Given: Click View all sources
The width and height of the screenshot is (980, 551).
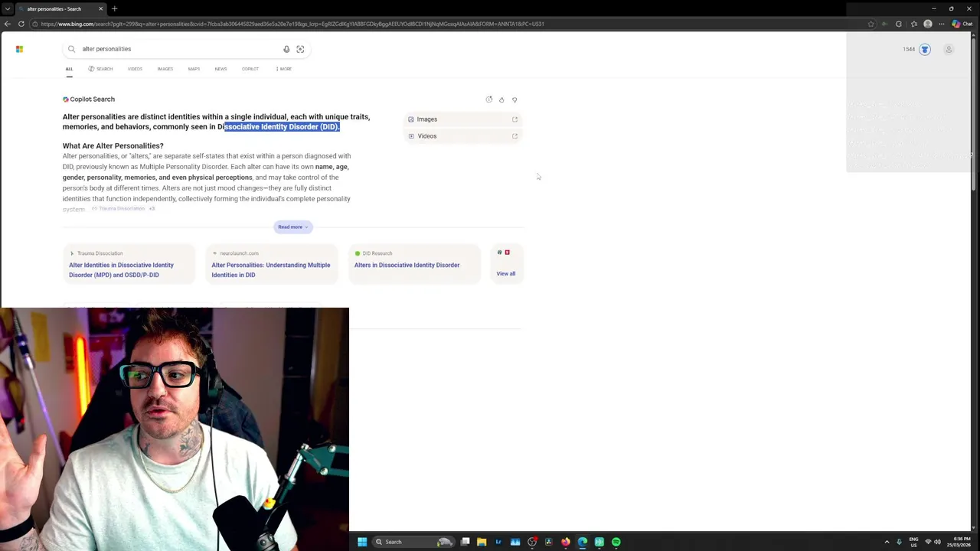Looking at the screenshot, I should tap(505, 273).
